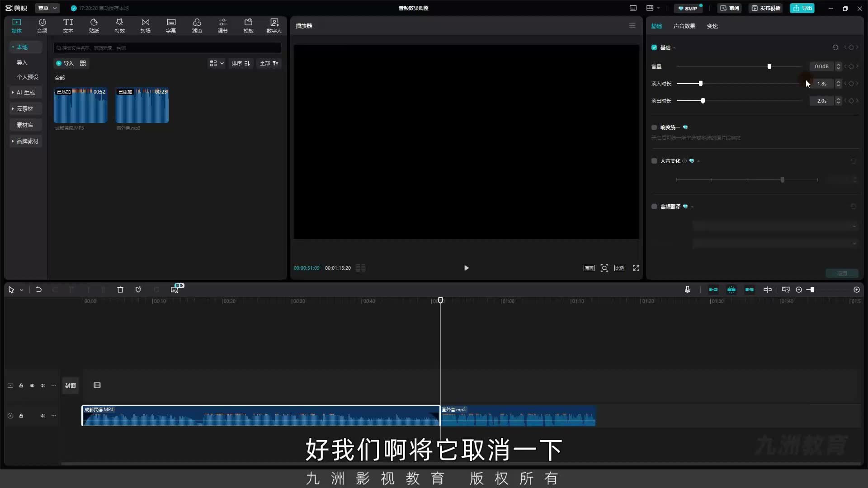Open the 滤镜 (Filters) panel
Image resolution: width=868 pixels, height=488 pixels.
coord(197,26)
